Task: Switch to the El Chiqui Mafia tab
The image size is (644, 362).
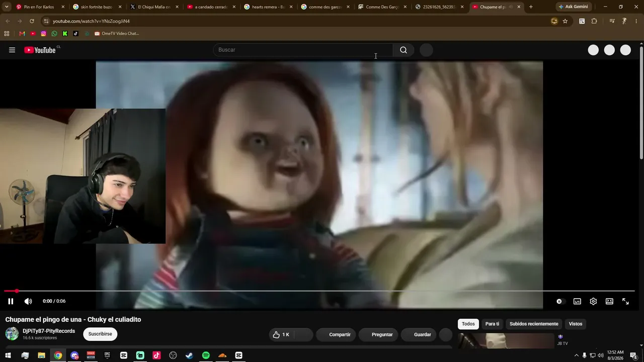Action: click(x=154, y=7)
